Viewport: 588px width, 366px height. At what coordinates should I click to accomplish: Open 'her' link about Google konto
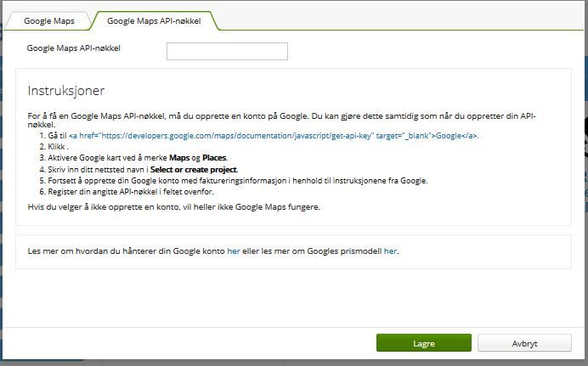pos(234,251)
